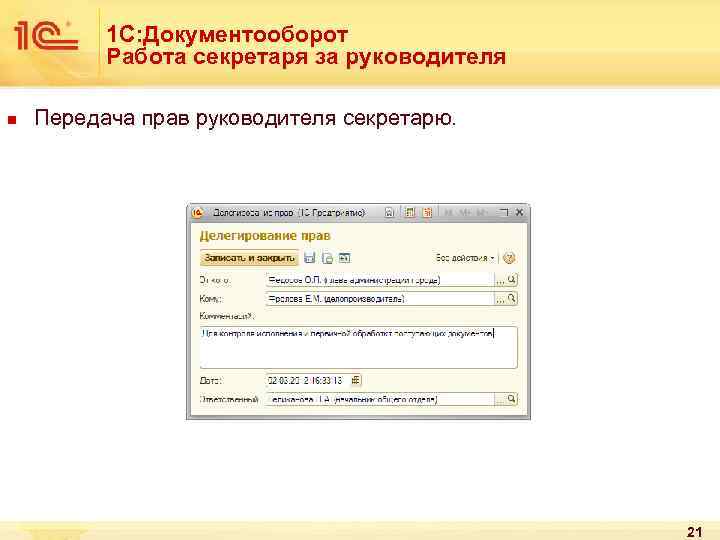The image size is (720, 540).
Task: Click the M+ memory button in the title bar
Action: point(466,213)
